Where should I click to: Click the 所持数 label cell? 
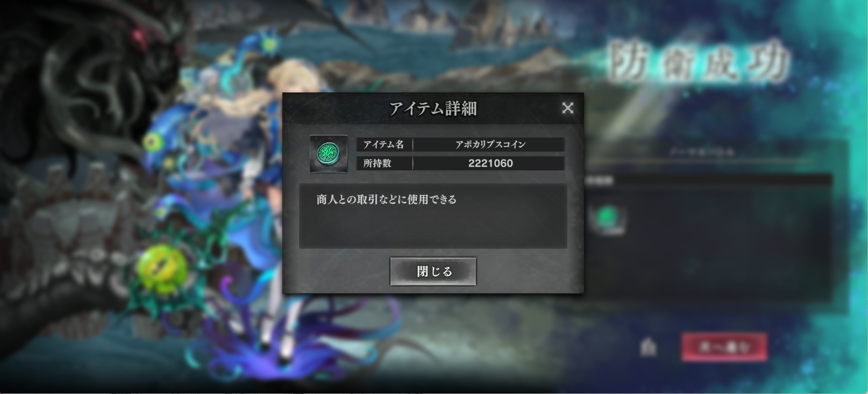[385, 163]
